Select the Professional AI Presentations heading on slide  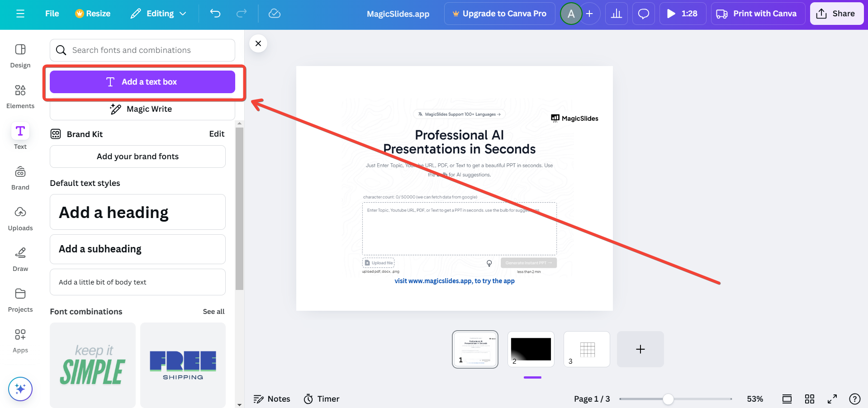click(459, 142)
